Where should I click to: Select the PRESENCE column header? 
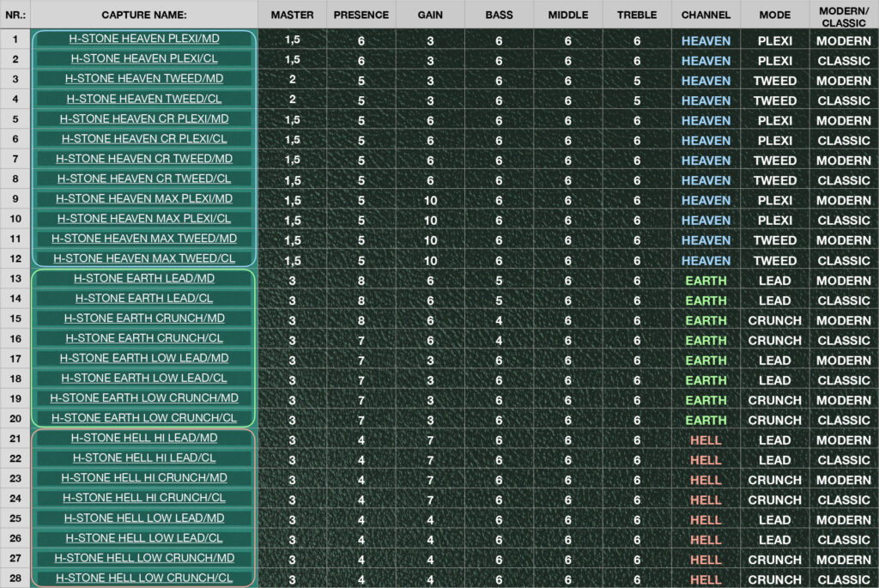361,15
